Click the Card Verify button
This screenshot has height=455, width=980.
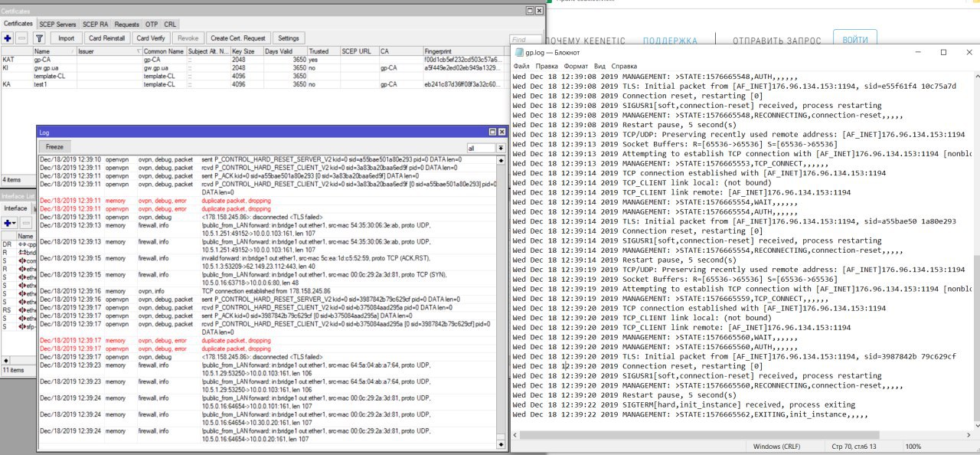[x=150, y=38]
